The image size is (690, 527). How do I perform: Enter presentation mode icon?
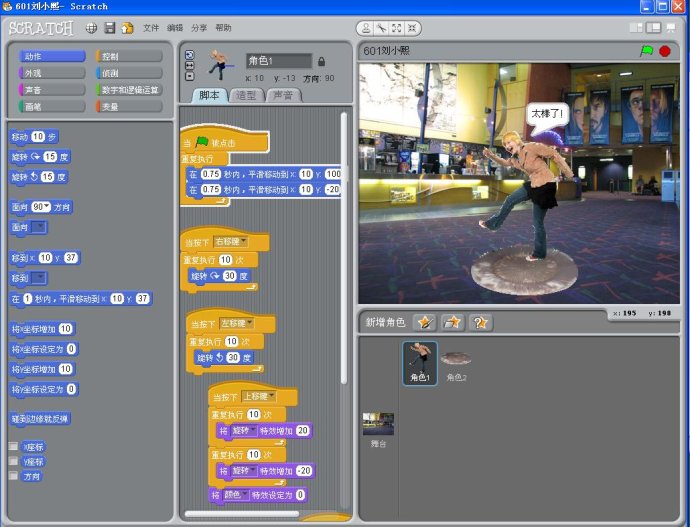coord(671,28)
